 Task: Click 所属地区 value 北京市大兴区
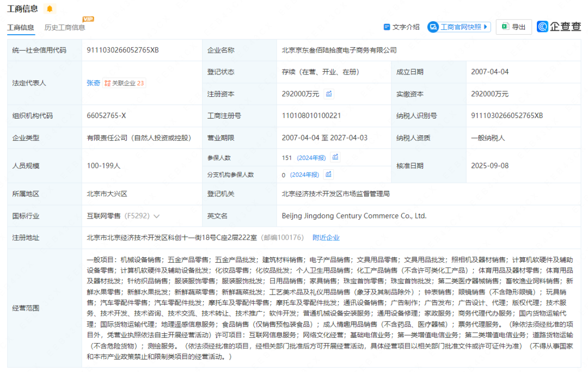[x=107, y=194]
